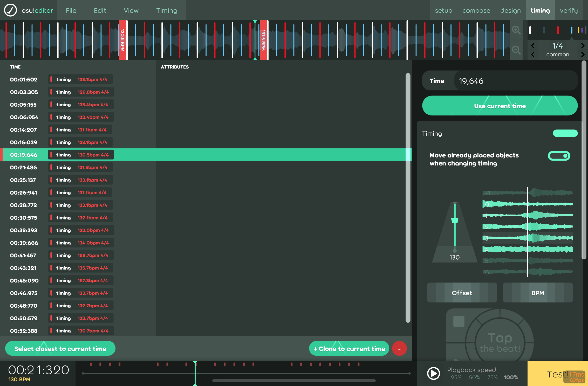Select 50% playback speed
Viewport: 588px width, 386px height.
pyautogui.click(x=474, y=377)
